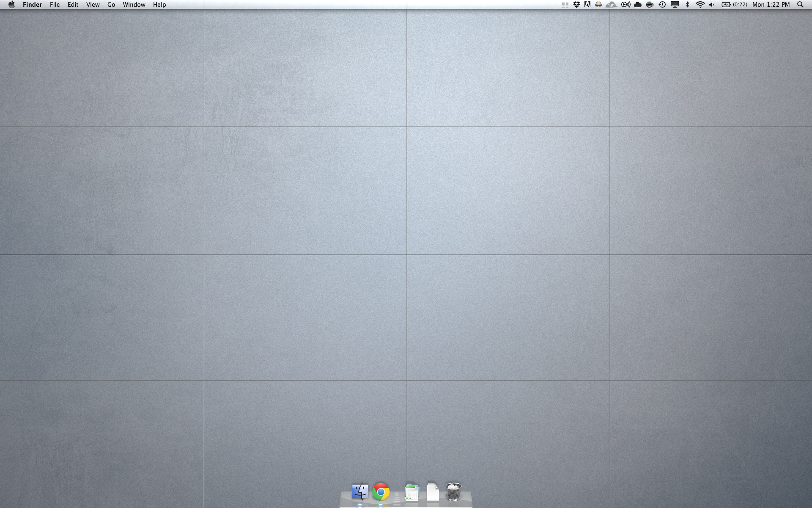Viewport: 812px width, 508px height.
Task: Click the black cloud menu bar icon
Action: [638, 5]
